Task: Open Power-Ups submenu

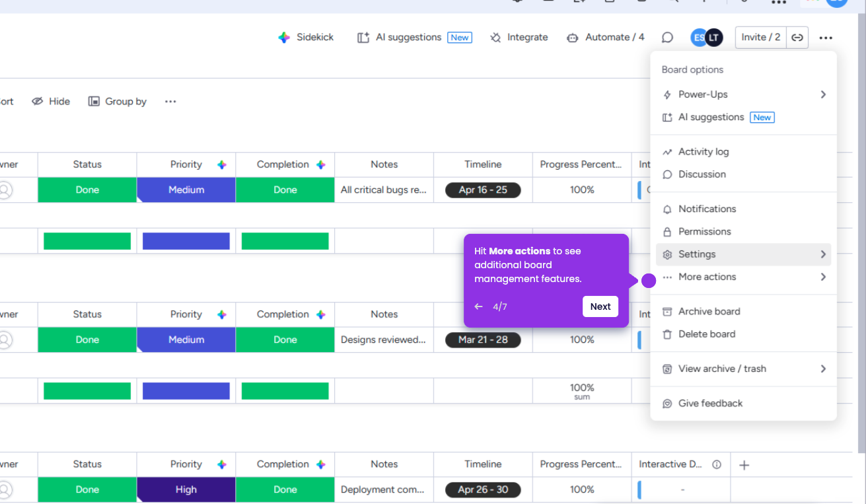Action: 744,94
